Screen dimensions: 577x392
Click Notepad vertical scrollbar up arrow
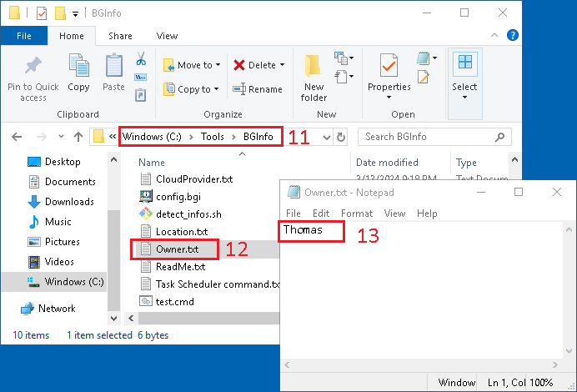[569, 230]
